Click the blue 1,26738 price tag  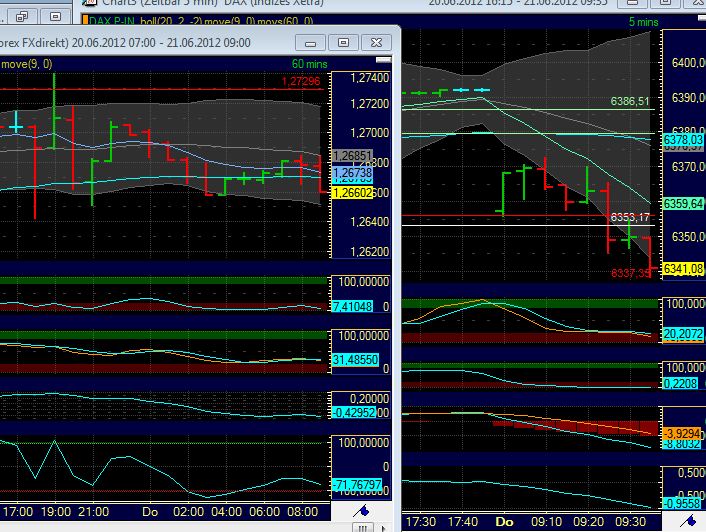pyautogui.click(x=353, y=173)
